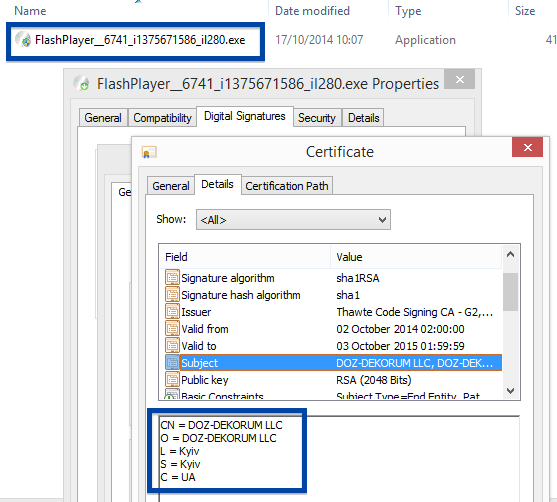Select the Certificate Details tab
The height and width of the screenshot is (502, 557).
coord(217,184)
